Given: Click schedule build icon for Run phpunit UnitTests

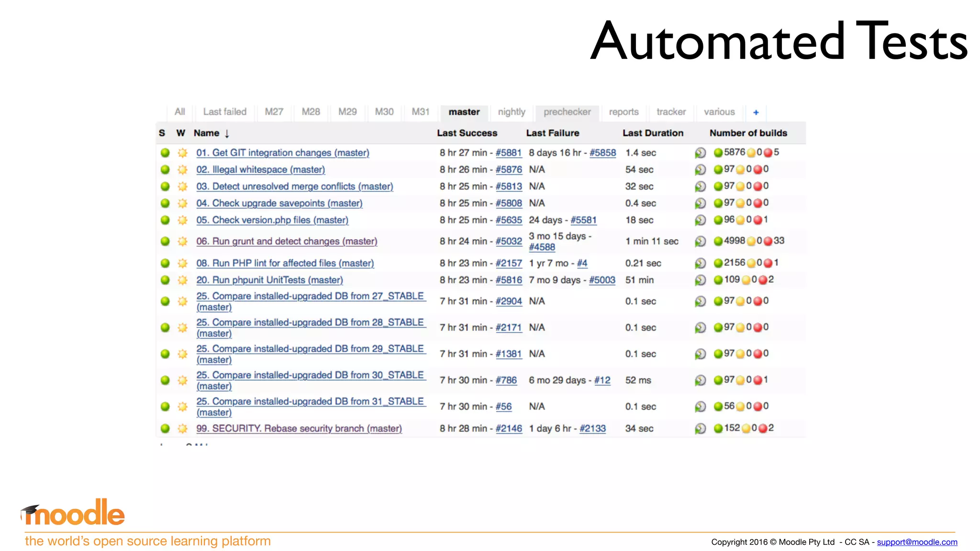Looking at the screenshot, I should tap(700, 280).
